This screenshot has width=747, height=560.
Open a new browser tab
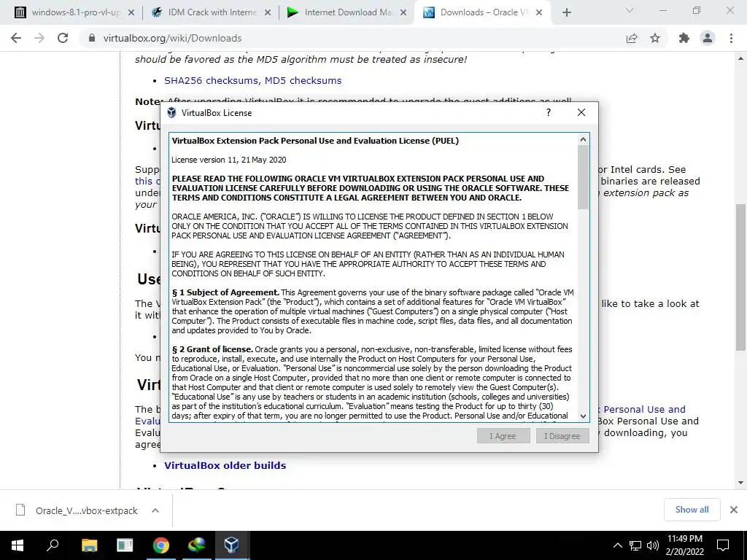[566, 13]
